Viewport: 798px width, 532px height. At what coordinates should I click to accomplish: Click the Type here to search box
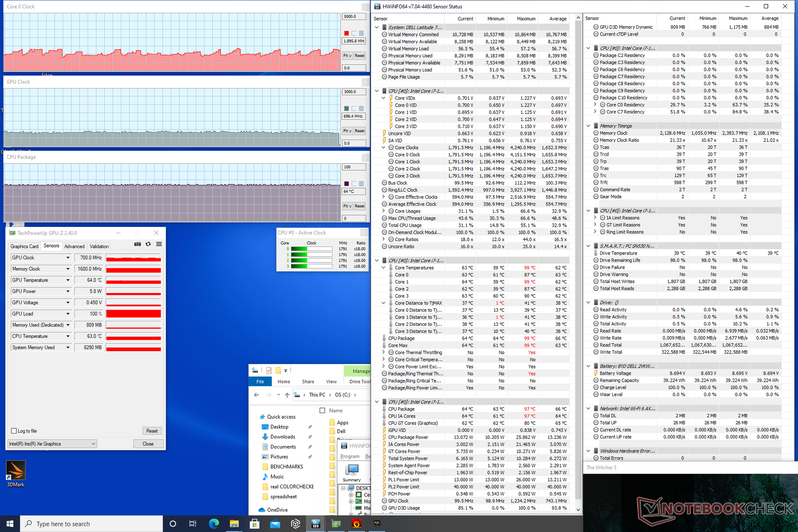(91, 524)
